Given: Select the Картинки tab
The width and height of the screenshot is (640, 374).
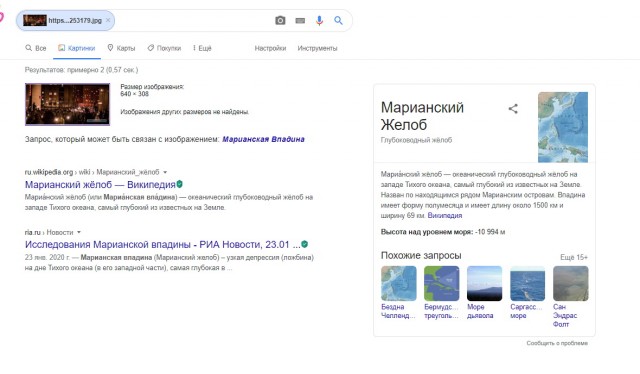Looking at the screenshot, I should 76,48.
